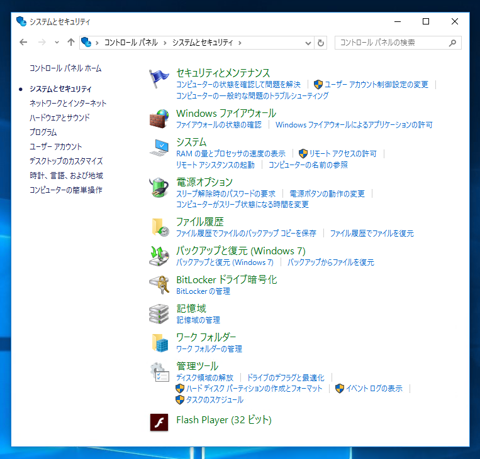The width and height of the screenshot is (480, 459).
Task: Go up one level with up arrow
Action: (71, 42)
